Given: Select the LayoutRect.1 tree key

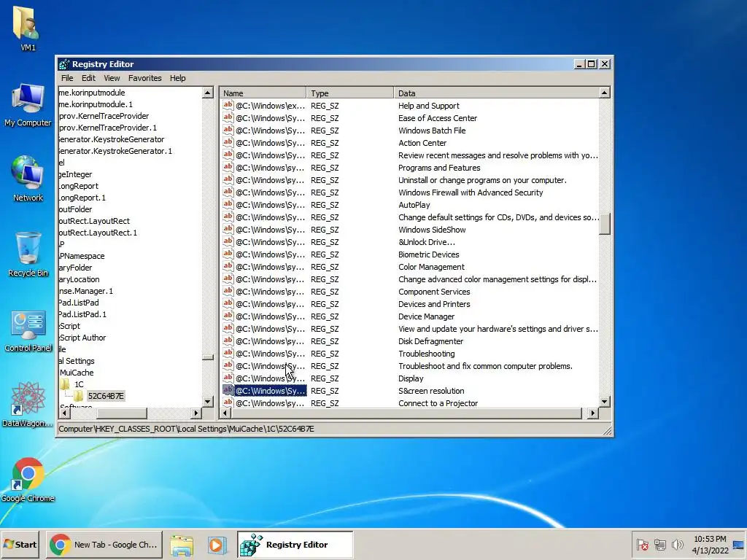Looking at the screenshot, I should (x=98, y=233).
